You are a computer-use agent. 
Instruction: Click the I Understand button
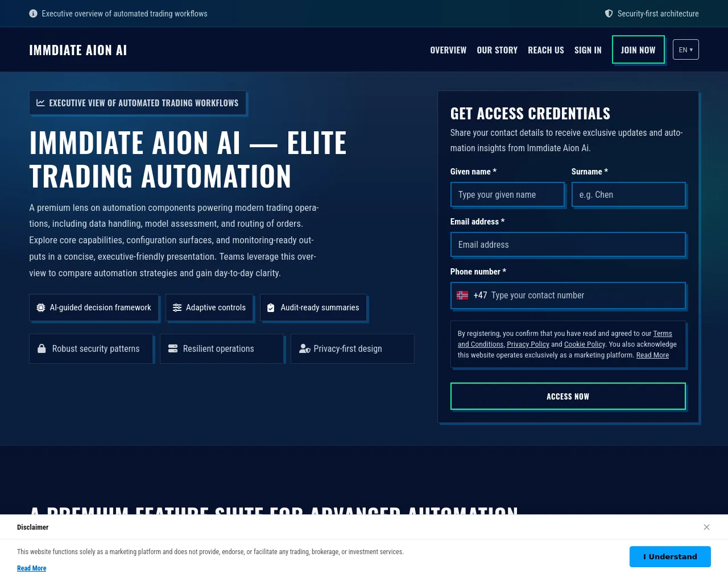point(670,556)
